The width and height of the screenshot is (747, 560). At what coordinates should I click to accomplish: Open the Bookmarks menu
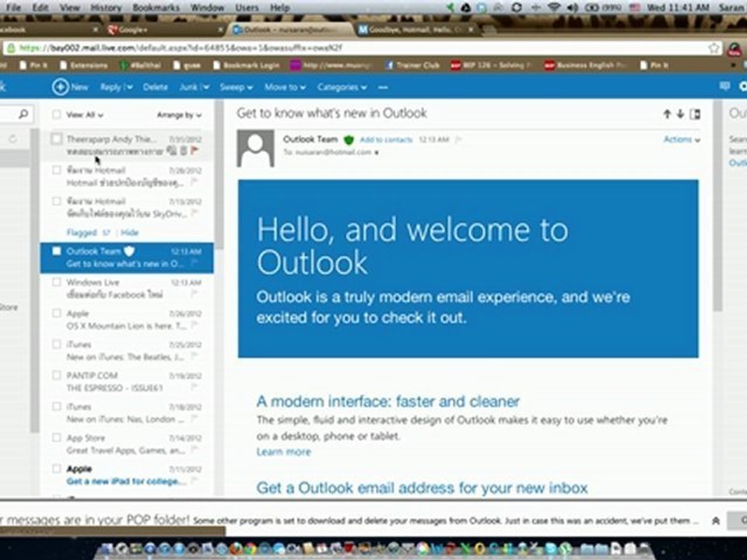pos(156,8)
